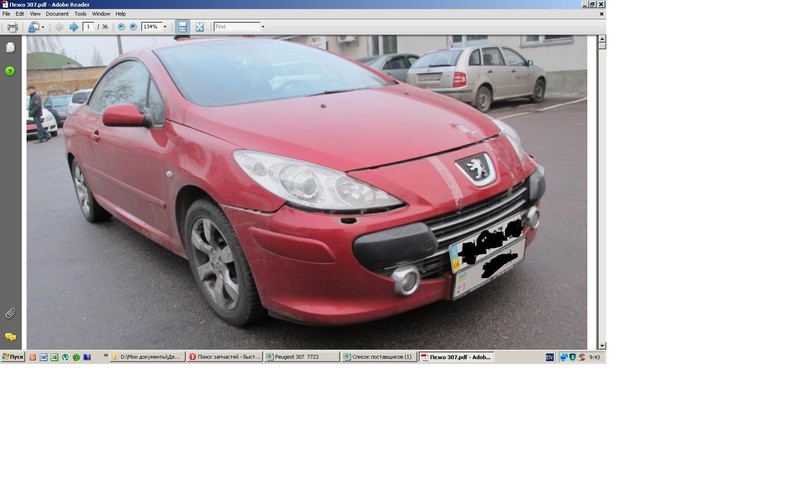Expand the 134% zoom level dropdown
This screenshot has width=800, height=480.
pos(165,27)
